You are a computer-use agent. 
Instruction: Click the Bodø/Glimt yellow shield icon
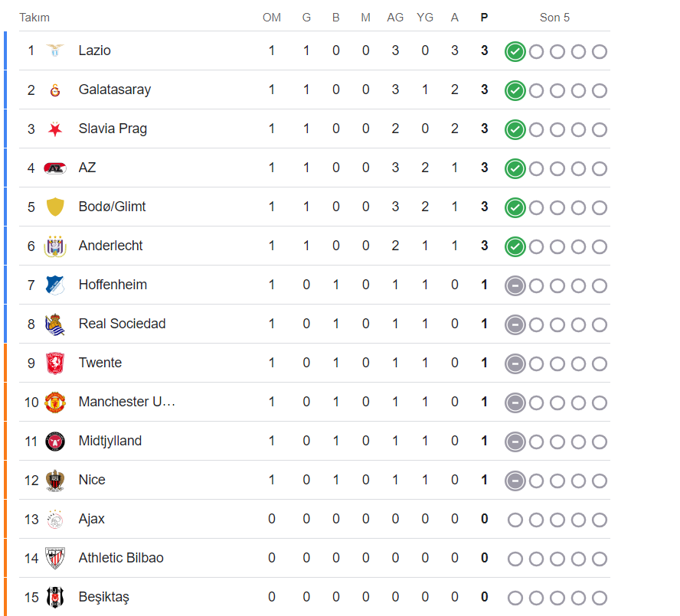55,207
